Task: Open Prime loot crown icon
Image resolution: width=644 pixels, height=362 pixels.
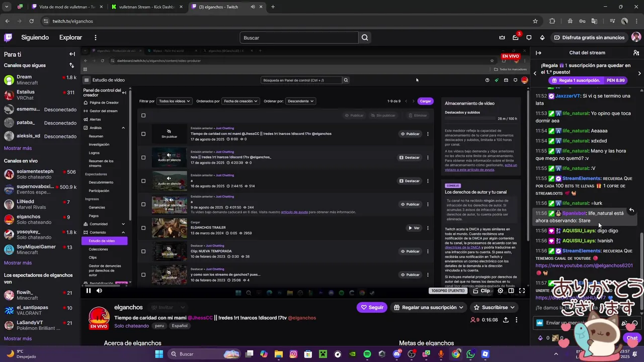Action: pos(502,38)
